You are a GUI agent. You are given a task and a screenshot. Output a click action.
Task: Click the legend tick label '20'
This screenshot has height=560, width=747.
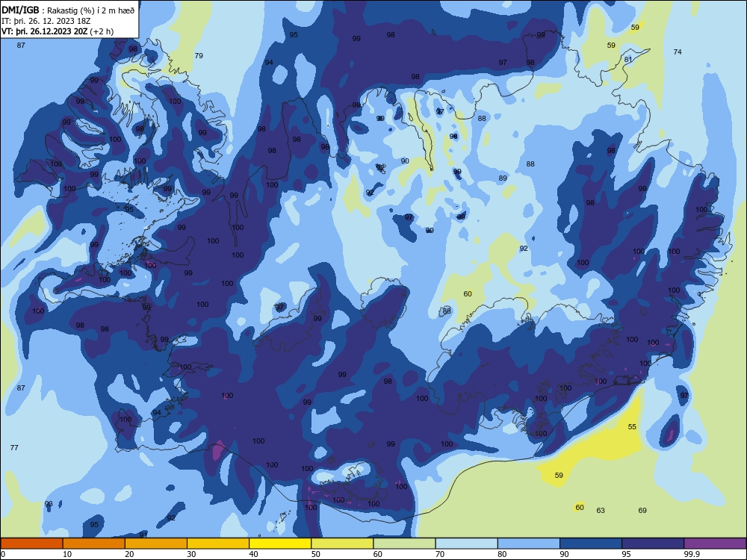129,554
